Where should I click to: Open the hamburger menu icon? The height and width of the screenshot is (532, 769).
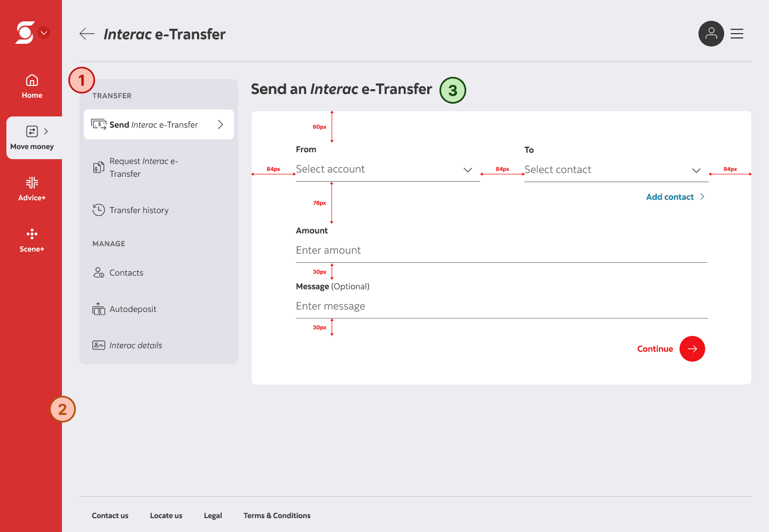coord(737,34)
